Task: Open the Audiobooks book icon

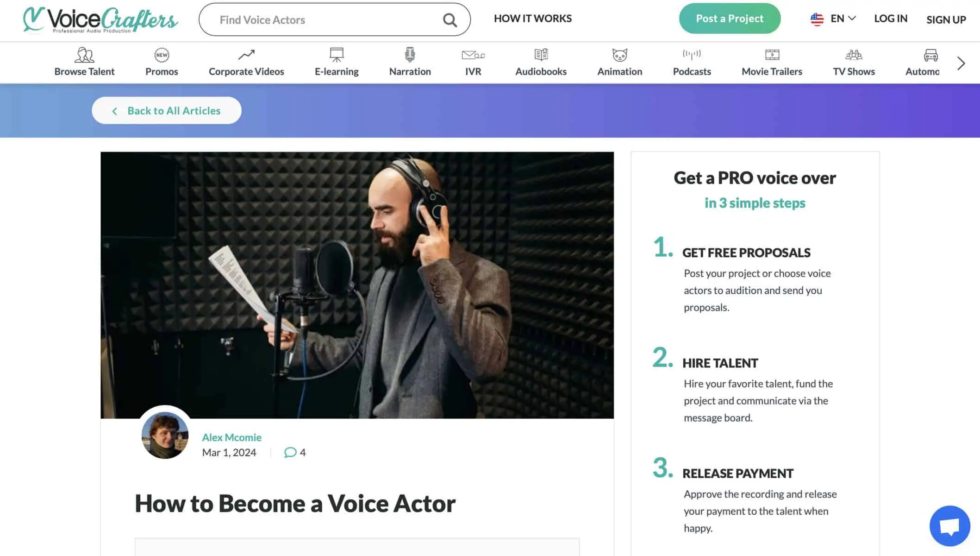Action: [x=541, y=55]
